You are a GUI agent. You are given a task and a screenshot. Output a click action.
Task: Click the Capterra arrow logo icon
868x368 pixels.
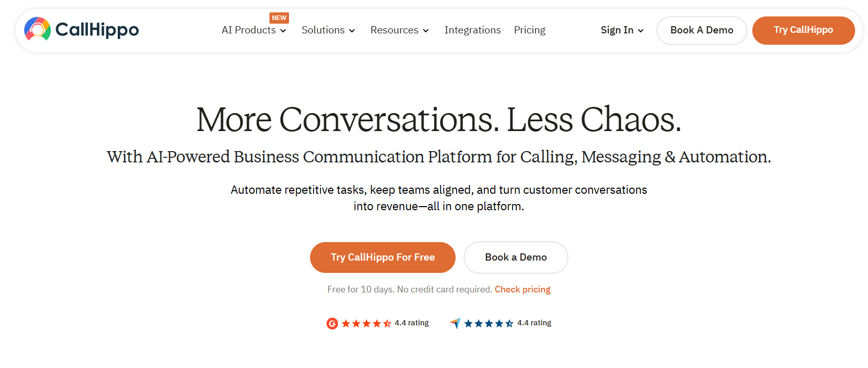(x=455, y=323)
